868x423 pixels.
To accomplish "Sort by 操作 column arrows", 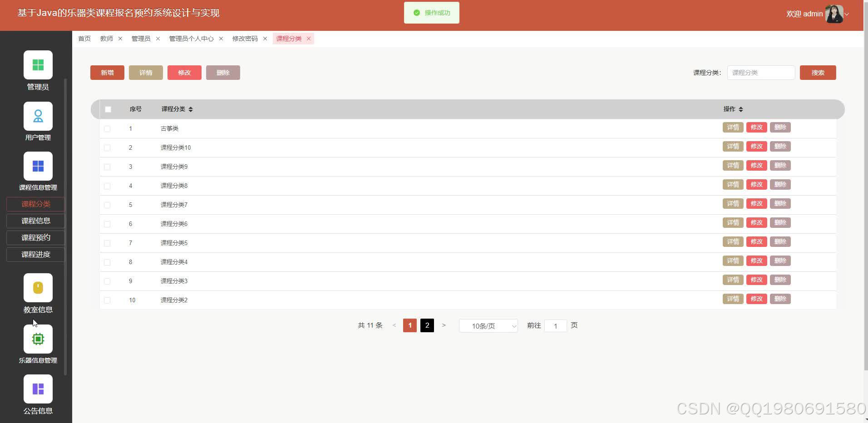I will [x=741, y=109].
